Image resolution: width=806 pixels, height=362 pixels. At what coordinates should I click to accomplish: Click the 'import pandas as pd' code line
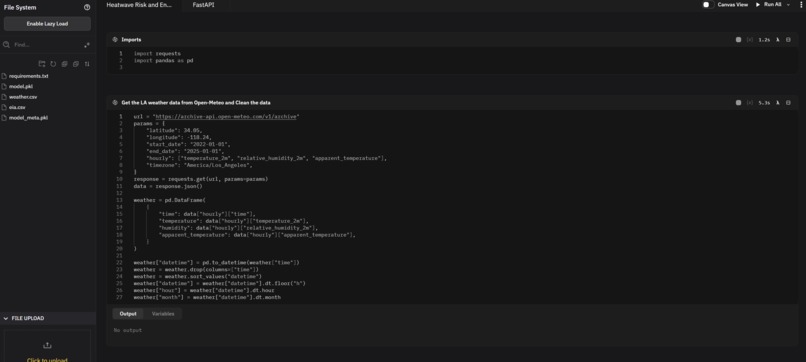[x=163, y=61]
